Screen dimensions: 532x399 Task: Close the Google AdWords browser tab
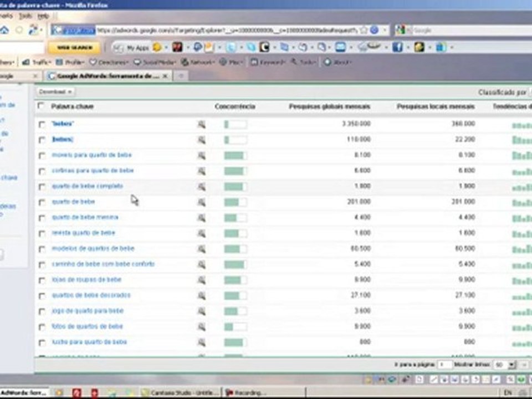coord(165,76)
